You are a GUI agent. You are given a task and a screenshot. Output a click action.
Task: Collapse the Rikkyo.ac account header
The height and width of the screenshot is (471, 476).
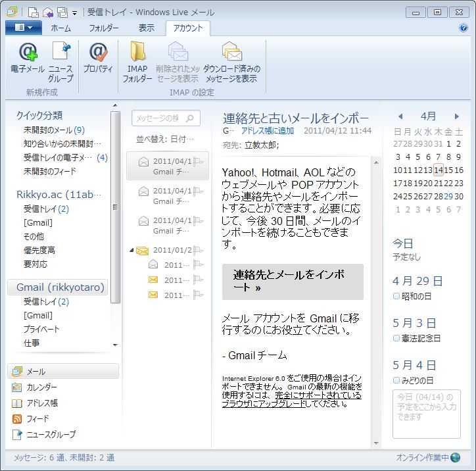click(x=59, y=194)
